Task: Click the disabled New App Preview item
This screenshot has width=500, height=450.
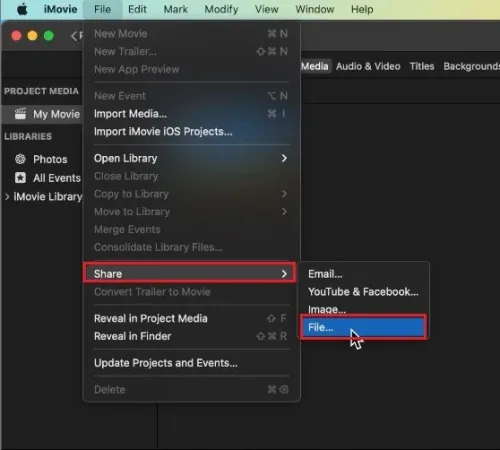Action: point(191,69)
